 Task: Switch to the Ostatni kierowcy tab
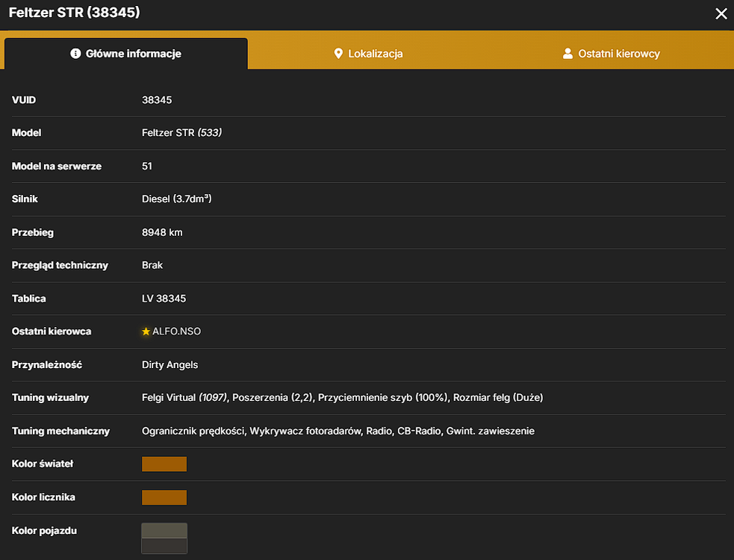611,54
